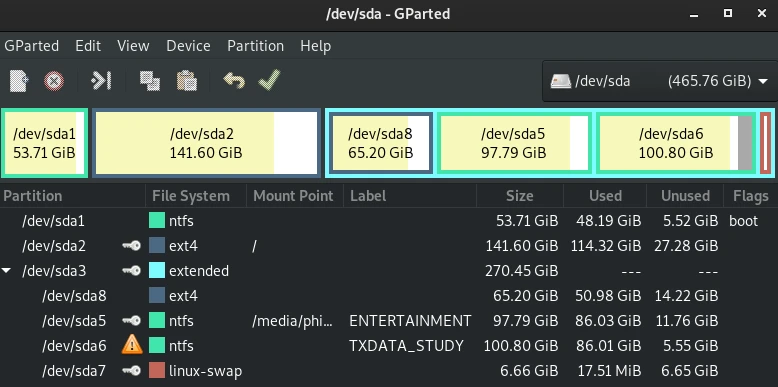
Task: Open the Device menu
Action: (188, 46)
